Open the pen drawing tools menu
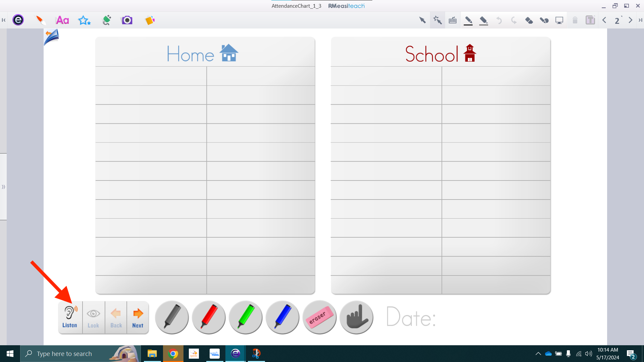This screenshot has height=362, width=644. click(x=41, y=20)
